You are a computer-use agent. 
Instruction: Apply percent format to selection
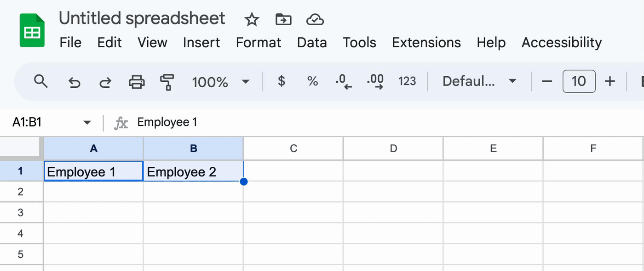(313, 82)
